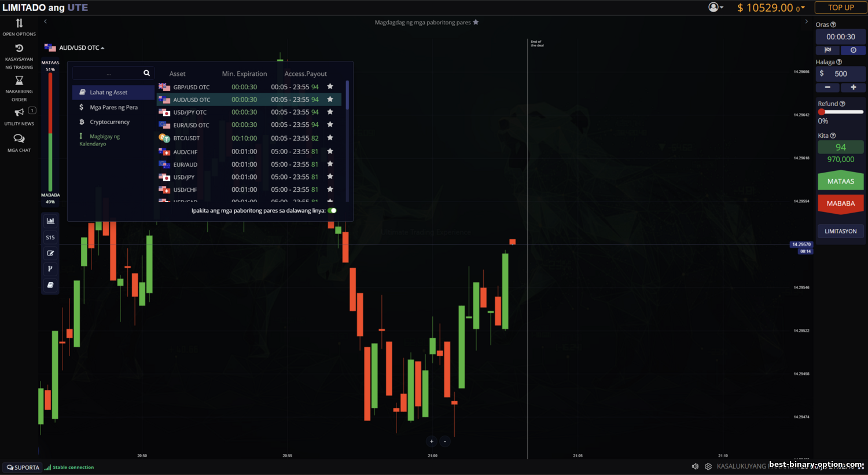Click the asset search input field
The height and width of the screenshot is (475, 868).
tap(108, 74)
